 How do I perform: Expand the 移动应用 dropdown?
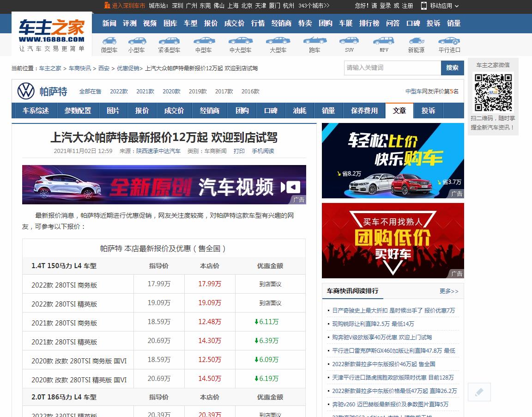[x=444, y=6]
